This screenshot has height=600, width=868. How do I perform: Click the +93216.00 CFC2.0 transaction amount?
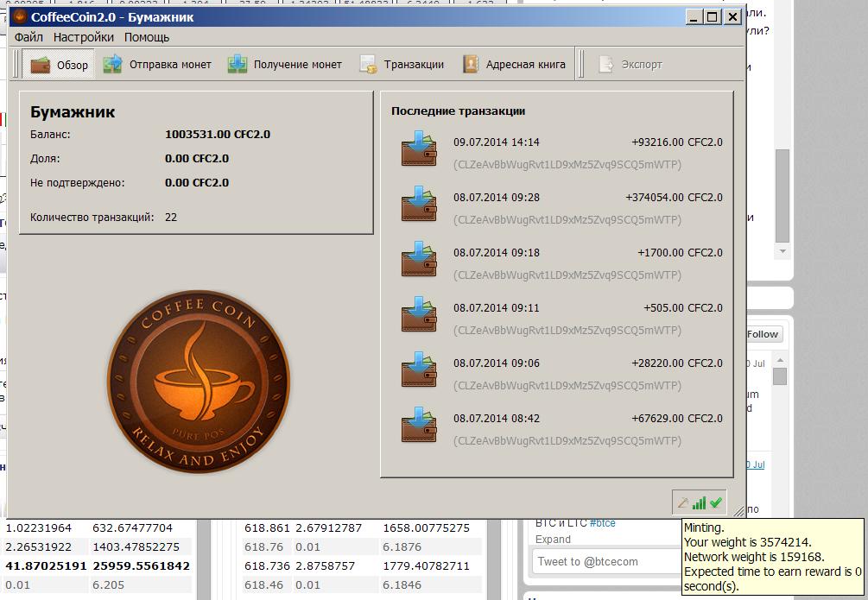pos(677,142)
